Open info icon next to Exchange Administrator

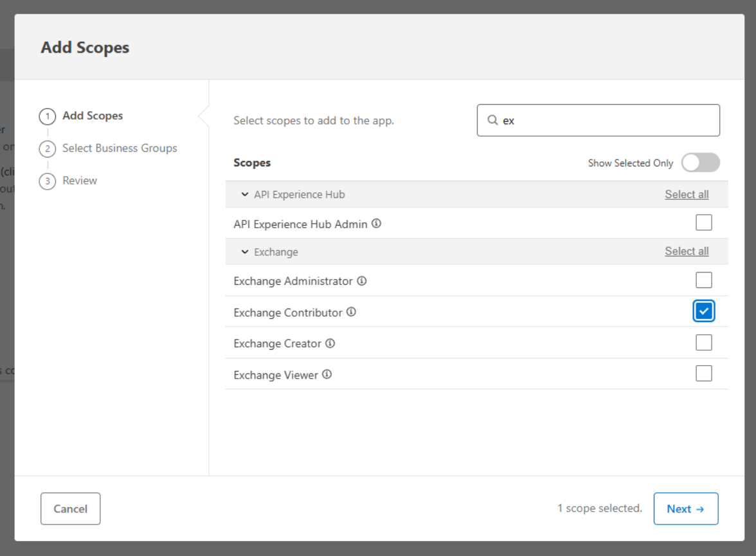tap(361, 281)
